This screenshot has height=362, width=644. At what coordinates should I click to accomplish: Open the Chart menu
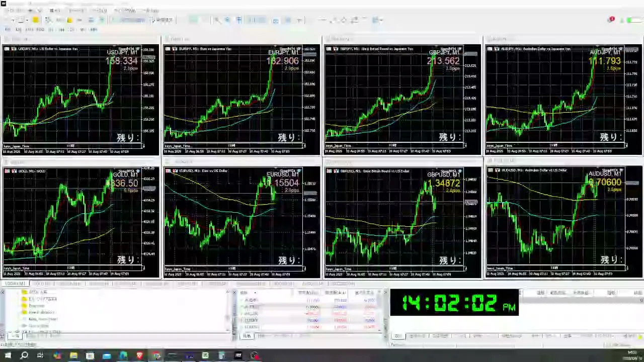(76, 10)
